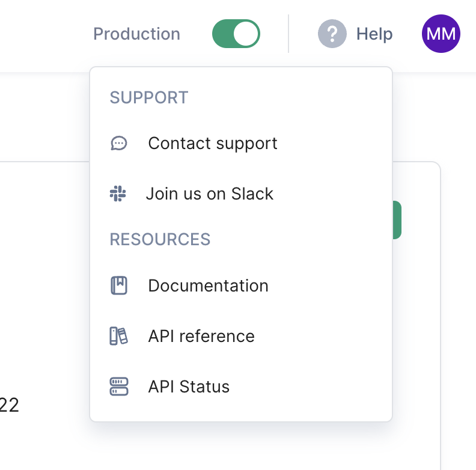Open the Help dropdown label
Image resolution: width=476 pixels, height=470 pixels.
(x=374, y=34)
